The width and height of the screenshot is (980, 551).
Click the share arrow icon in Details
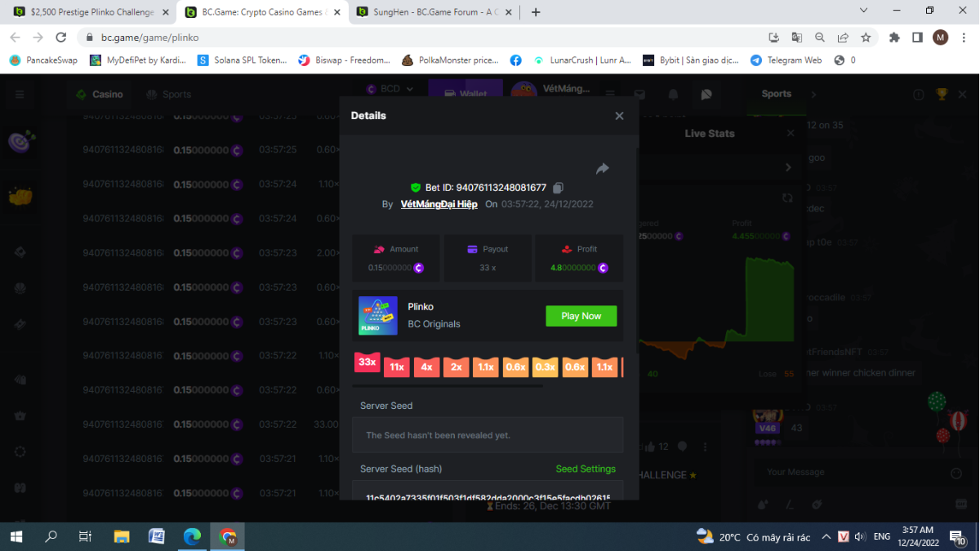pyautogui.click(x=603, y=169)
